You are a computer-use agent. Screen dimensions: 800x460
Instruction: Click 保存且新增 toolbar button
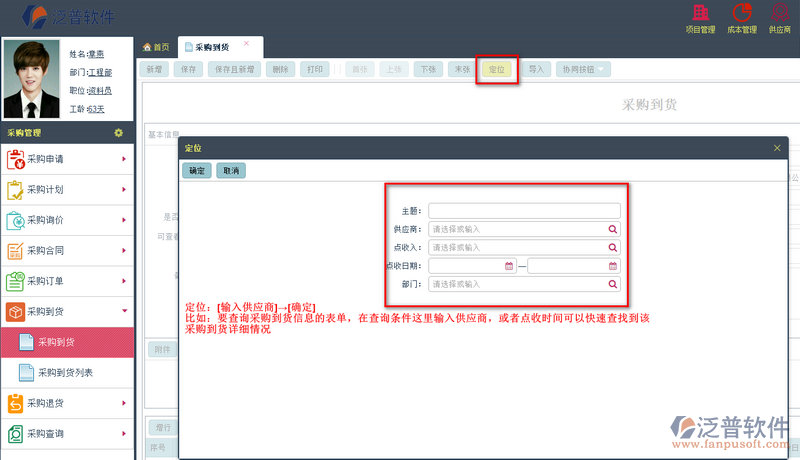234,69
